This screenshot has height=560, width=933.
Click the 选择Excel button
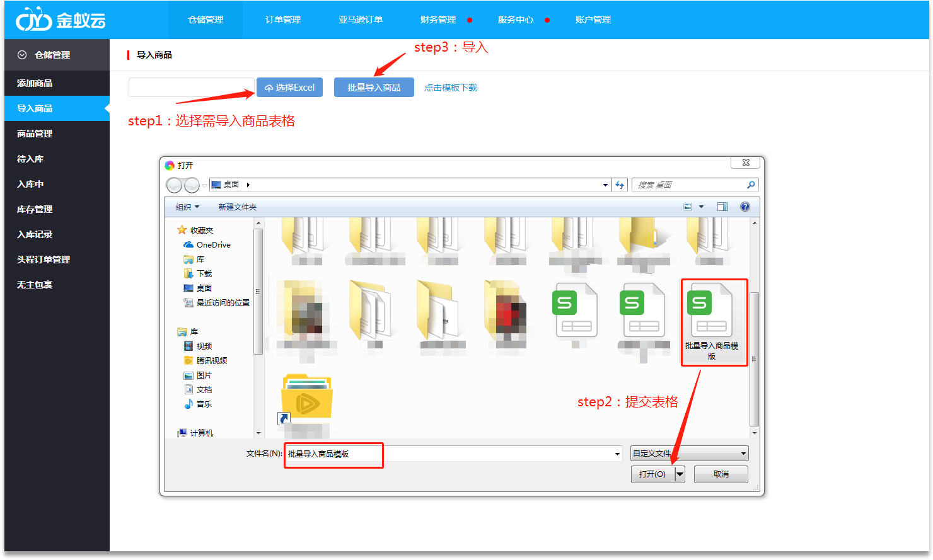[x=289, y=88]
